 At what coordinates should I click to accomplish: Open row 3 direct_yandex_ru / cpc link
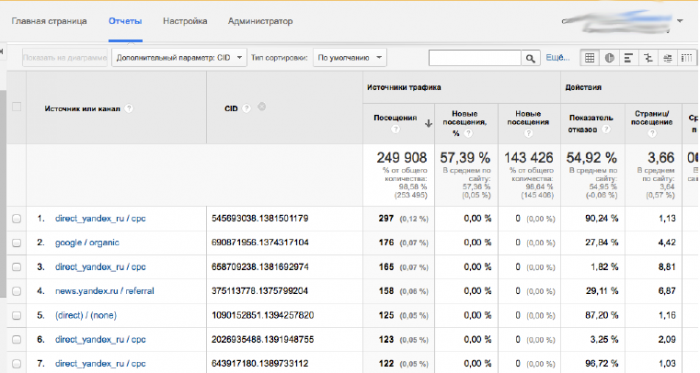[100, 267]
